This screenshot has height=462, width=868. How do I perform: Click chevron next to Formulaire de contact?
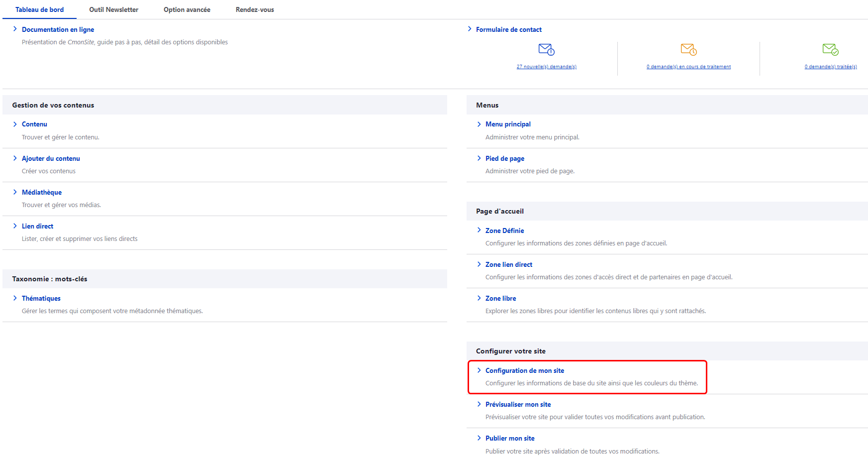470,29
